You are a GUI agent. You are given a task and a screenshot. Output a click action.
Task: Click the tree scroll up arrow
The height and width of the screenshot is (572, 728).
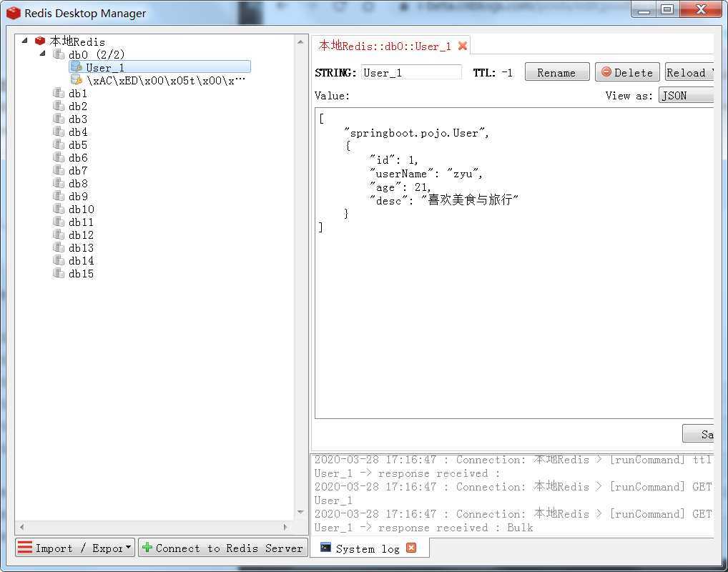point(300,41)
